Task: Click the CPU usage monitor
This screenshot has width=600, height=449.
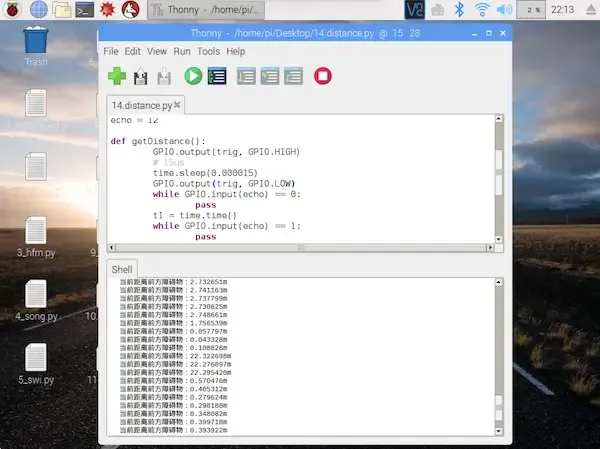Action: pyautogui.click(x=531, y=10)
